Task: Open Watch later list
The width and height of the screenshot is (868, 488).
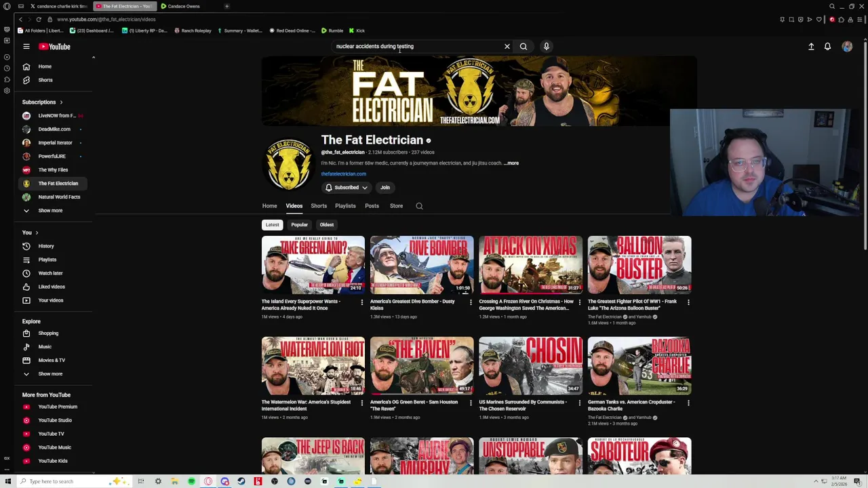Action: tap(54, 273)
